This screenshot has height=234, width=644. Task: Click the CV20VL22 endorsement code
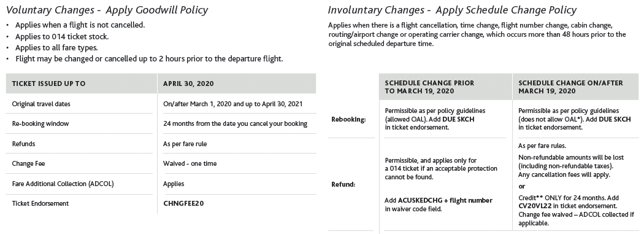[x=534, y=206]
